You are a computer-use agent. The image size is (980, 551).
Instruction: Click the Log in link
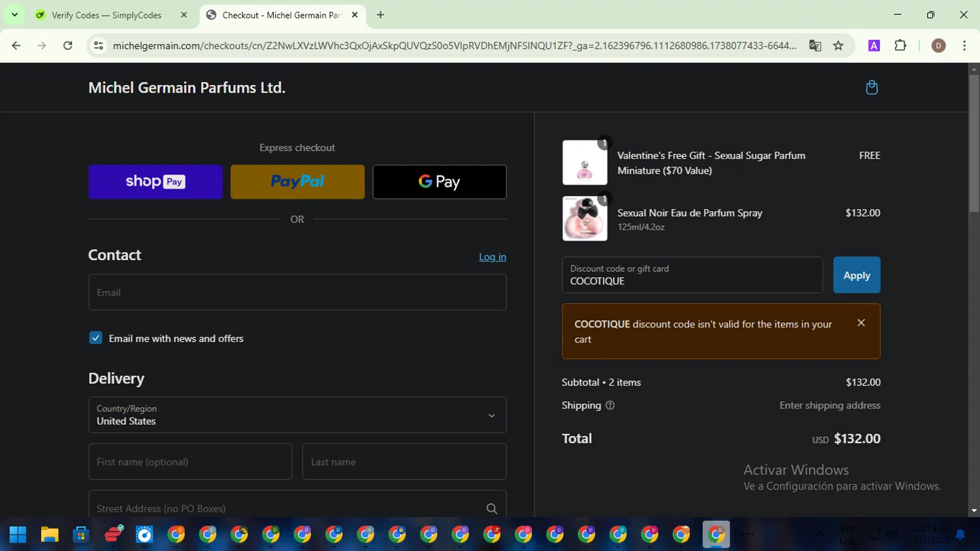click(493, 257)
